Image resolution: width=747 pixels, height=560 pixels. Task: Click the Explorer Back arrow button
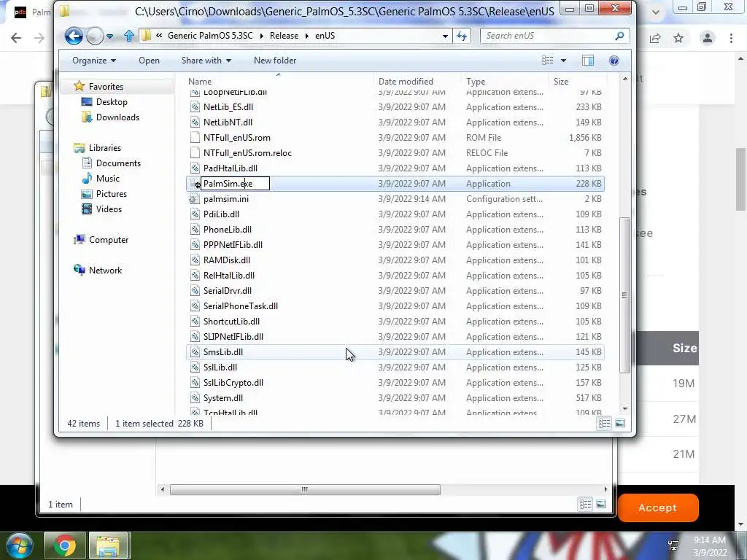point(74,36)
